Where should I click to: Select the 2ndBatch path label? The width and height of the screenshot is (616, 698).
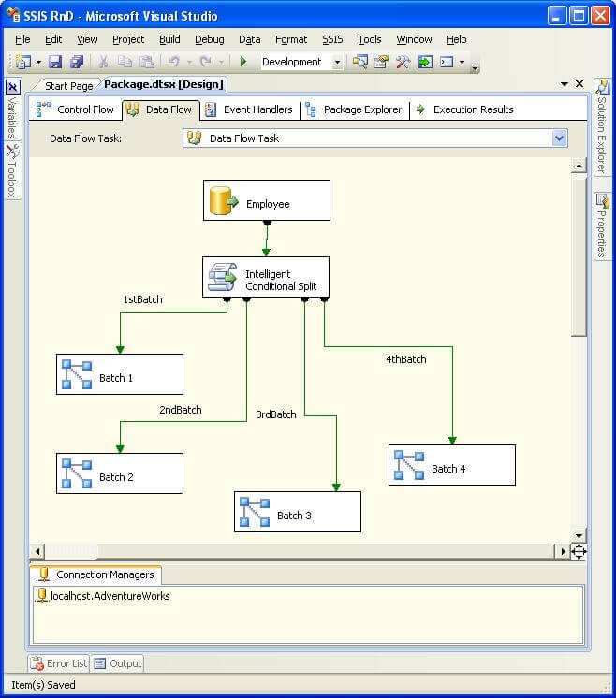tap(181, 410)
